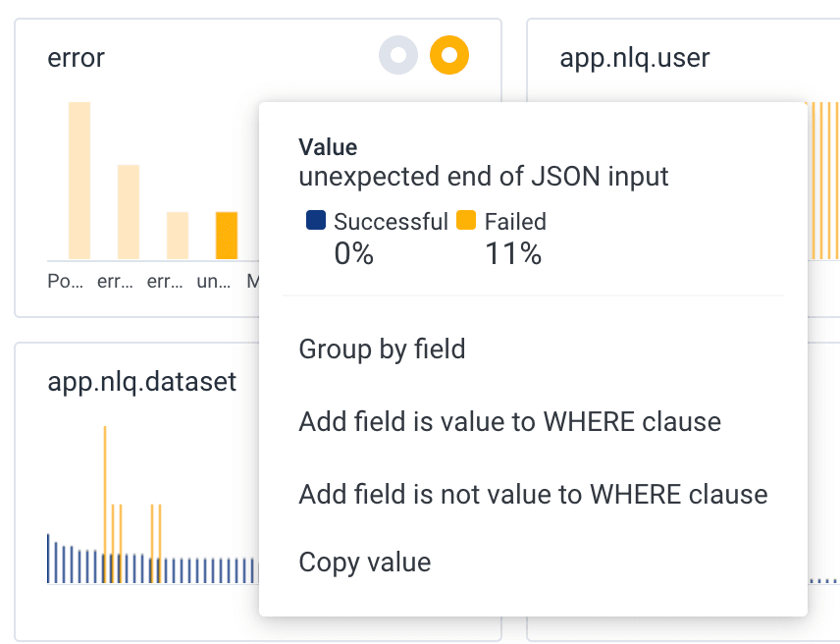
Task: Open the app.nlq.dataset card title
Action: 141,381
